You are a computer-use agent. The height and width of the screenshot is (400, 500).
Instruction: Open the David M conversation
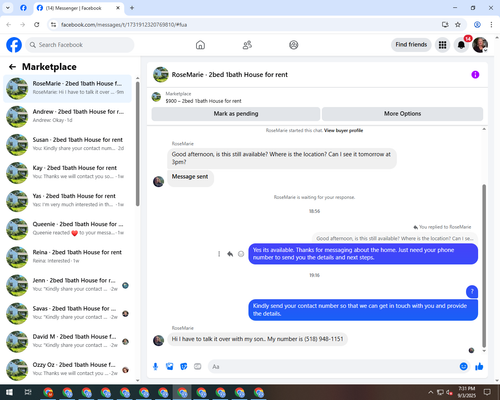pos(67,342)
